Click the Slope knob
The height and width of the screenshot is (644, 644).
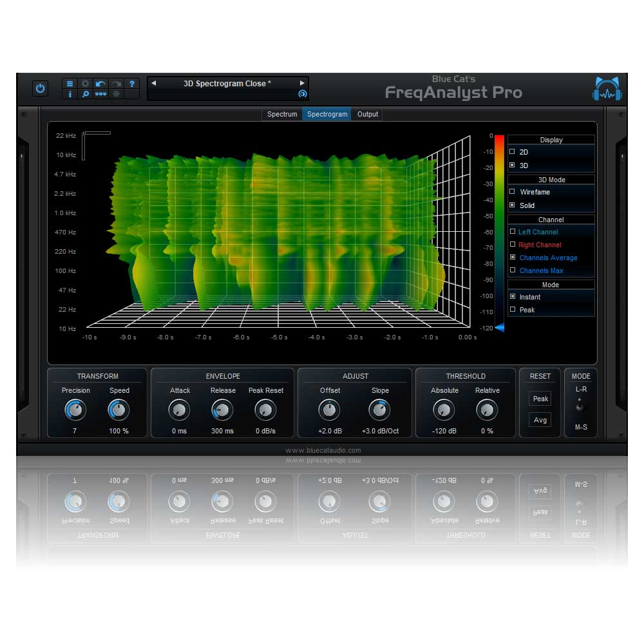point(379,410)
